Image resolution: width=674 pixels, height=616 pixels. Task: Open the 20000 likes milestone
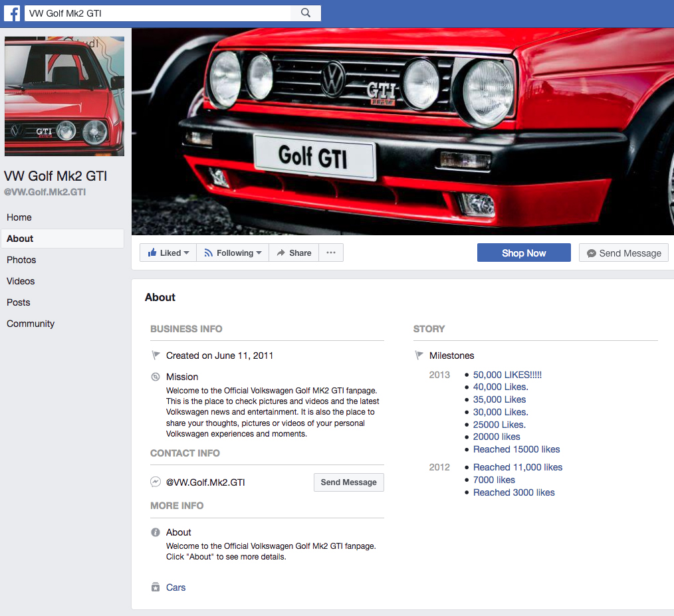(x=497, y=437)
